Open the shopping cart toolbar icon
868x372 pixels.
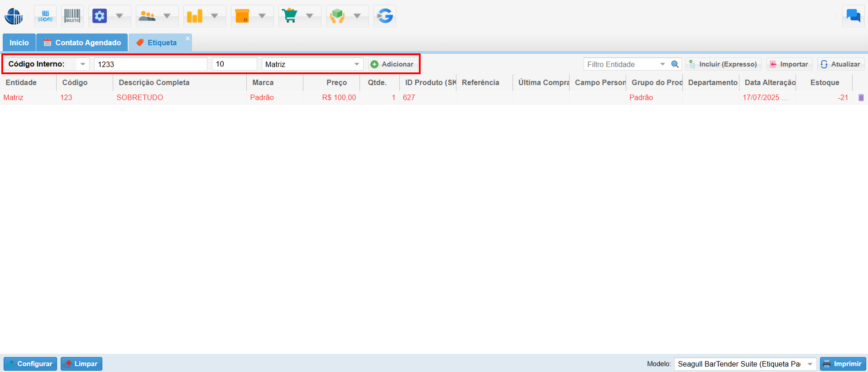290,16
